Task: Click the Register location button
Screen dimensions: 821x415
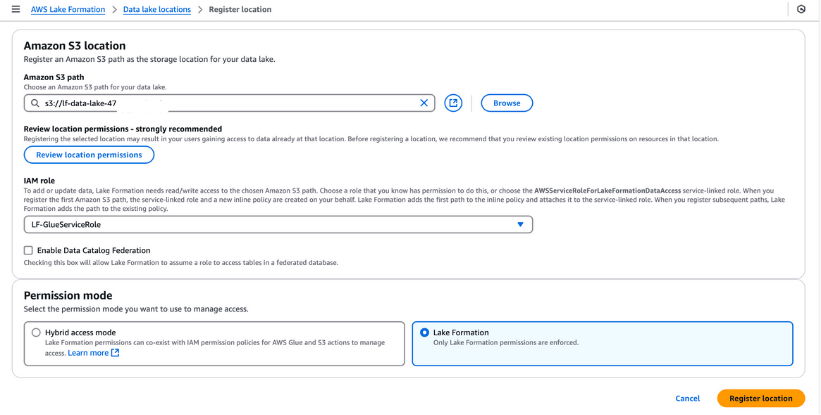Action: click(761, 398)
